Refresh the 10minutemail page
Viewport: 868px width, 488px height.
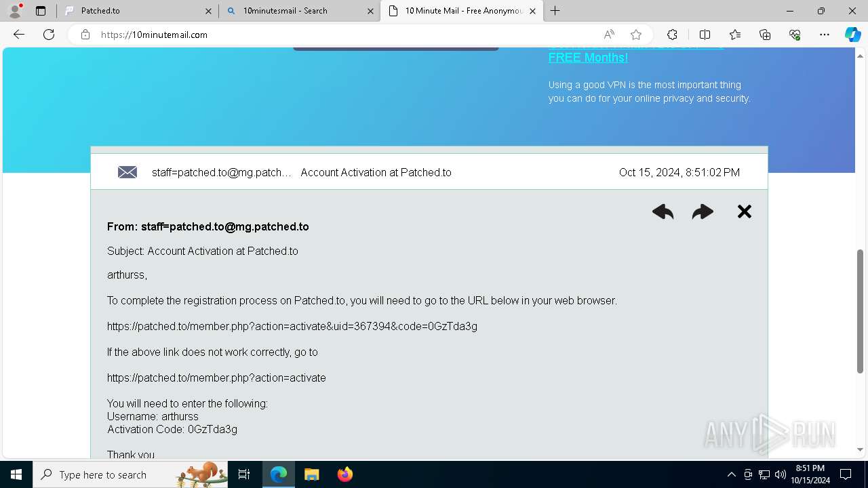coord(49,35)
